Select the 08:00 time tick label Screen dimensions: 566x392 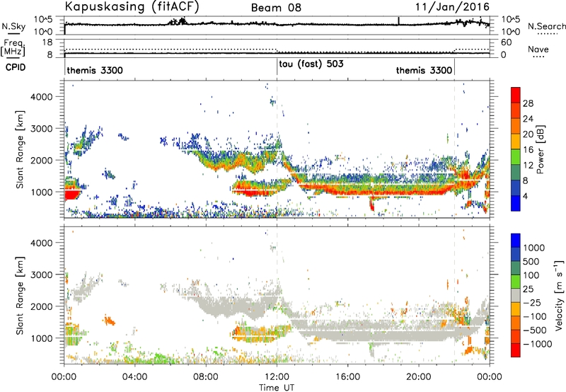[x=206, y=377]
